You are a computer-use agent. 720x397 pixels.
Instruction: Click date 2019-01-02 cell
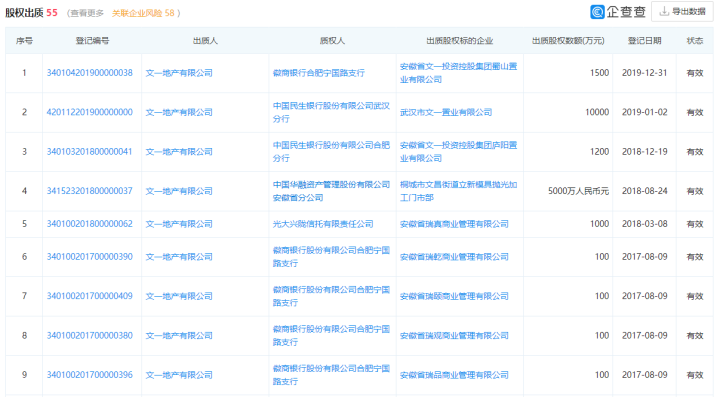click(x=645, y=112)
